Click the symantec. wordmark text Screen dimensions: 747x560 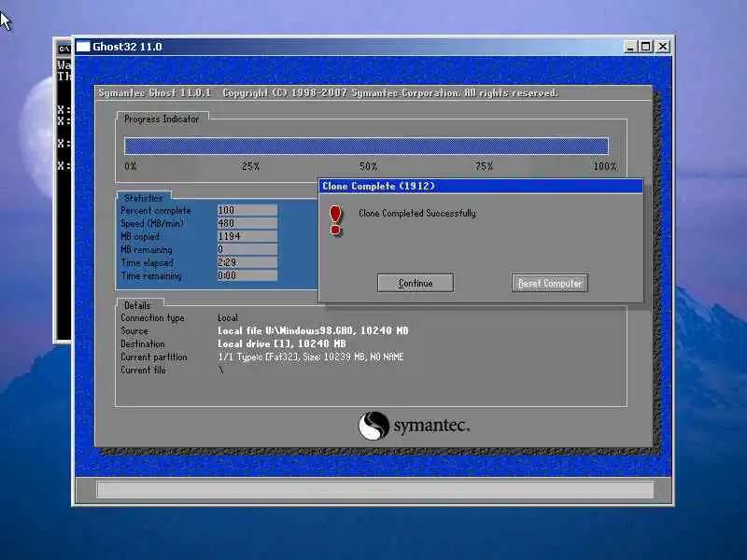[431, 425]
